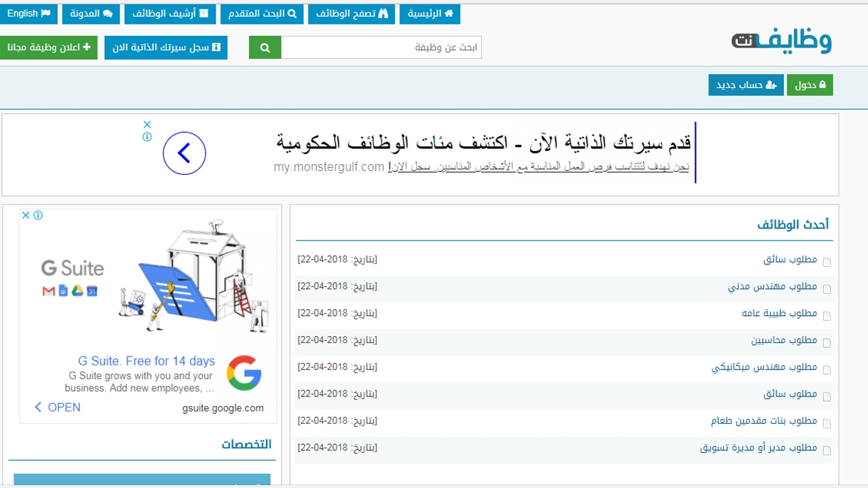Click حساب جديد new account button
The width and height of the screenshot is (868, 488).
tap(746, 85)
